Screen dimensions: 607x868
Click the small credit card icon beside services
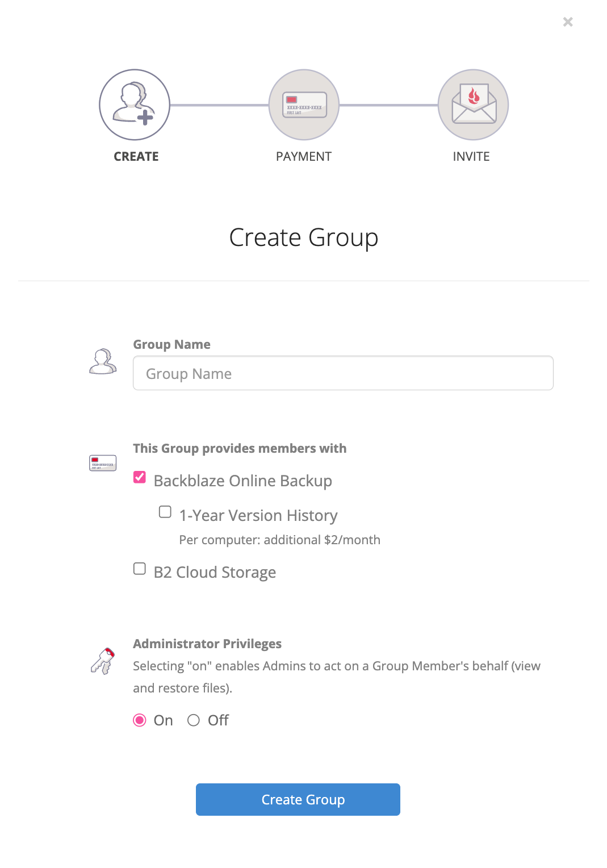pyautogui.click(x=103, y=463)
